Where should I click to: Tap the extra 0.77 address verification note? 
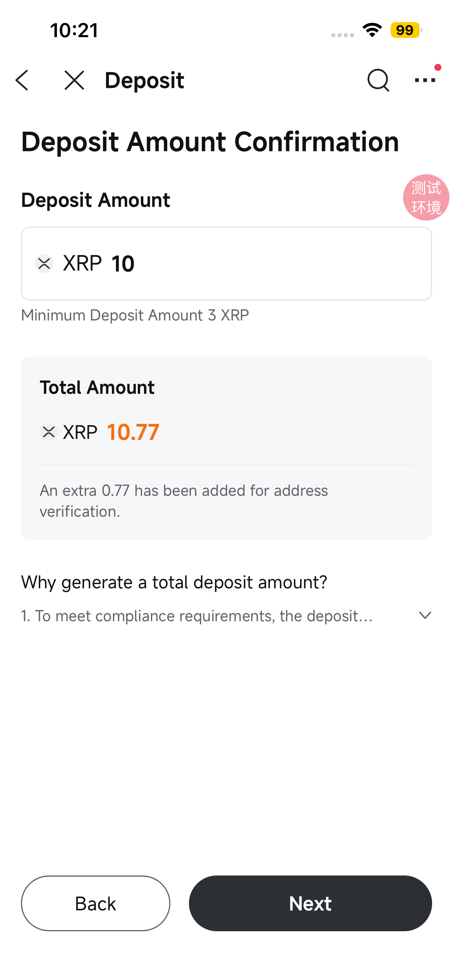click(184, 501)
